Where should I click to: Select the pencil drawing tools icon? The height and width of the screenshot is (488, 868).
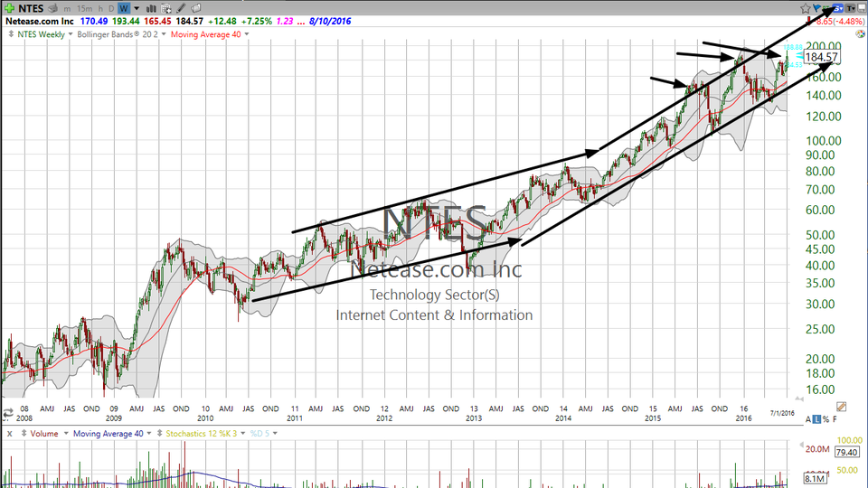pos(181,8)
